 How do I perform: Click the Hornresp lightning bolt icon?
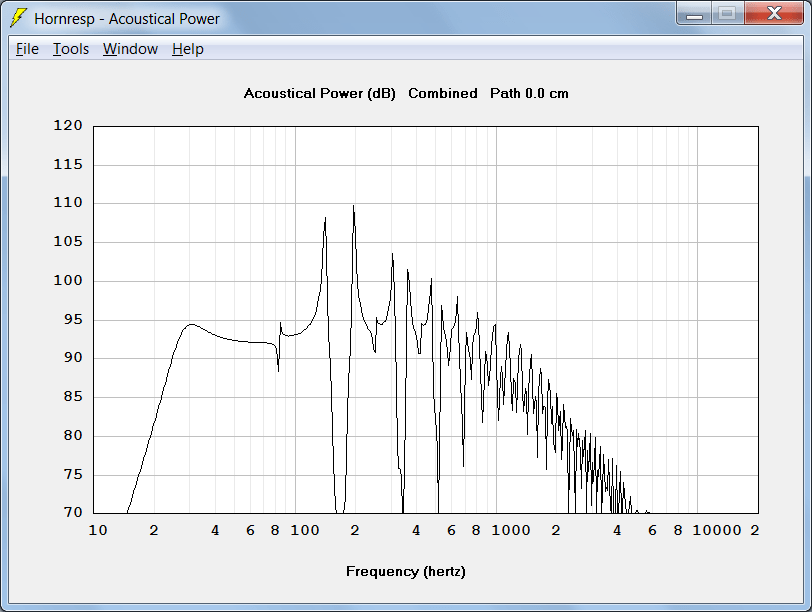pos(18,18)
